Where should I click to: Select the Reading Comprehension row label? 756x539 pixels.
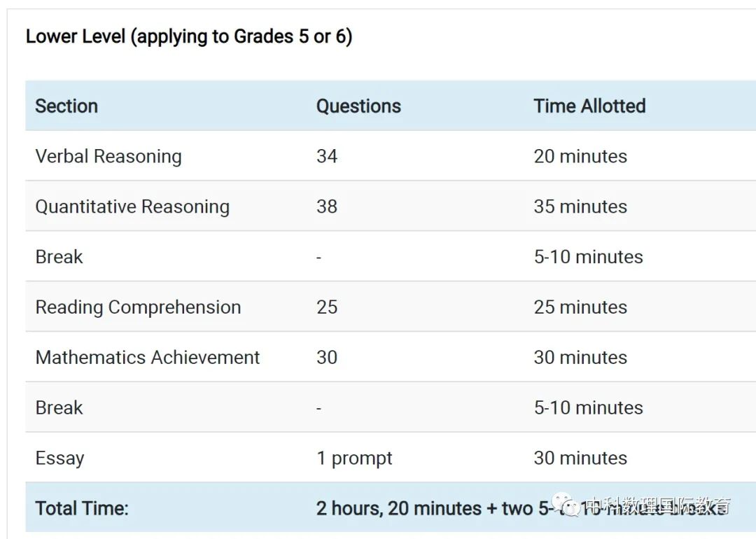[x=139, y=307]
